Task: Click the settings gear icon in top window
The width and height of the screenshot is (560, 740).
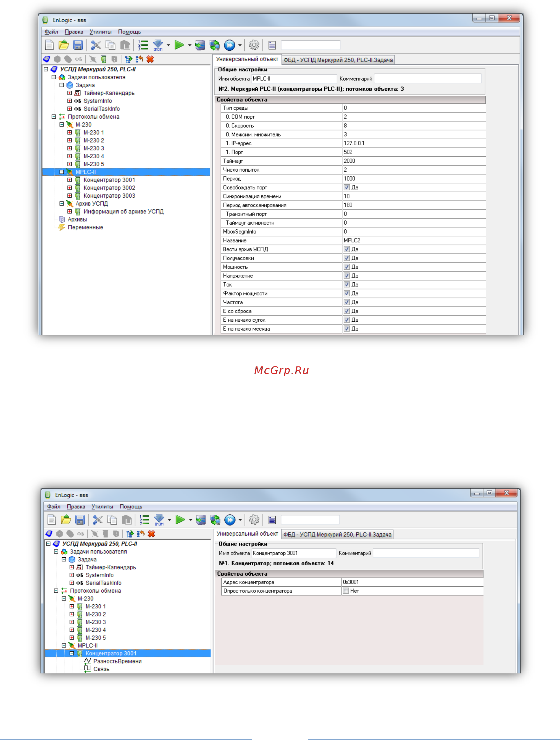Action: point(254,45)
